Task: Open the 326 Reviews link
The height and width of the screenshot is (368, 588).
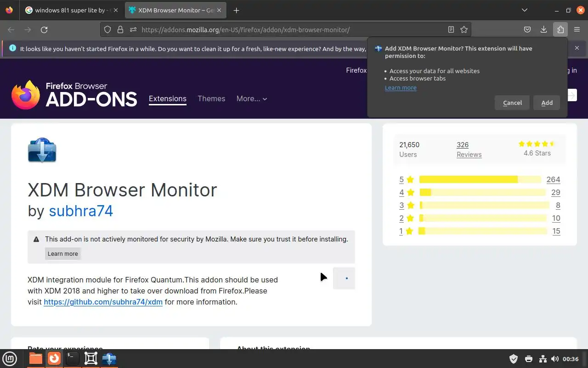Action: pyautogui.click(x=463, y=144)
